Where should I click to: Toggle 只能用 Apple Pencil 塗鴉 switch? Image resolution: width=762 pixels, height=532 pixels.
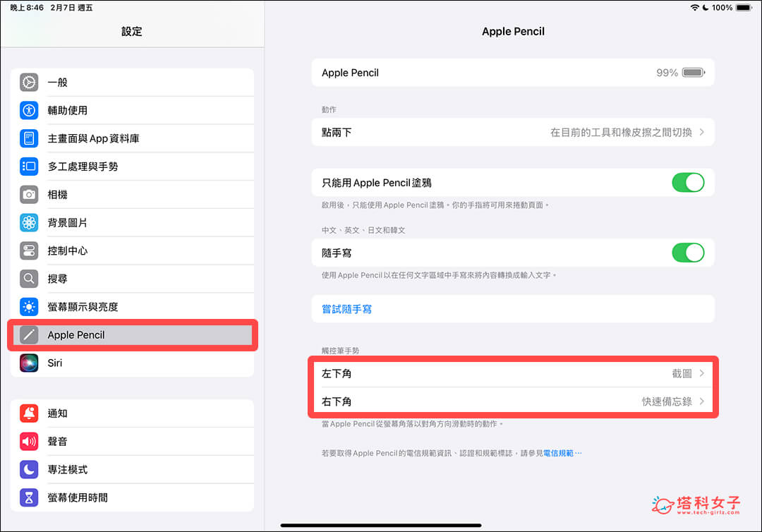click(688, 183)
